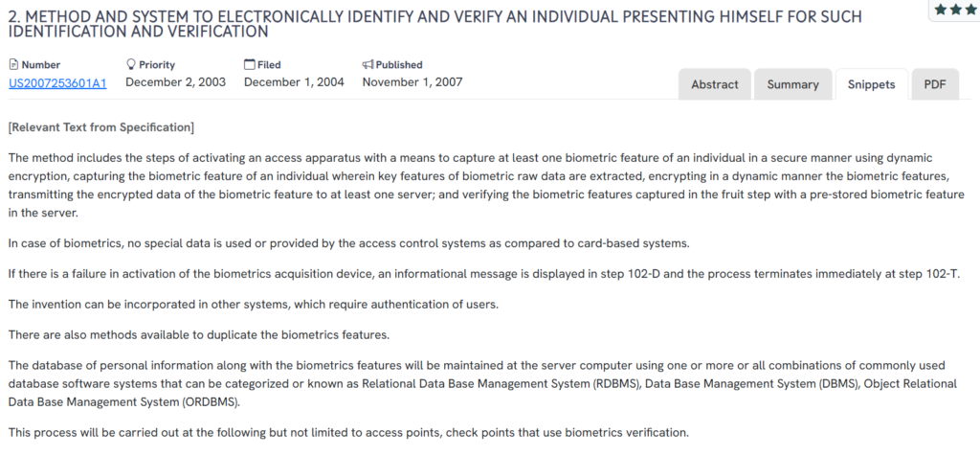The image size is (980, 456).
Task: Open the Abstract tab
Action: [715, 84]
